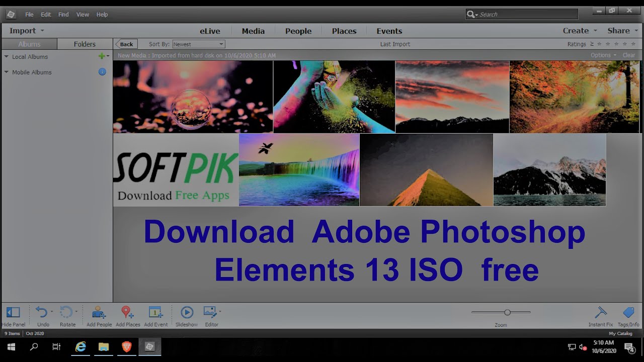Open Instant Fix tool

coord(601,313)
